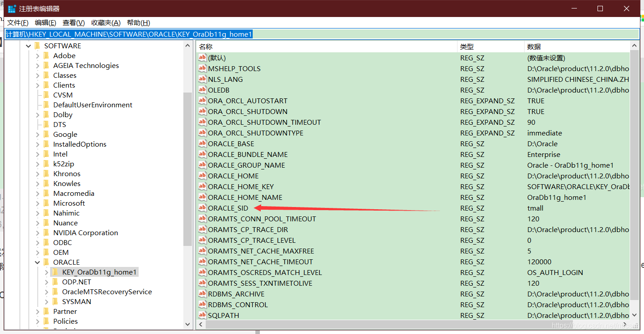Screen dimensions: 644x334
Task: Click the KEY_OraDb11g_home1 folder icon
Action: 55,272
